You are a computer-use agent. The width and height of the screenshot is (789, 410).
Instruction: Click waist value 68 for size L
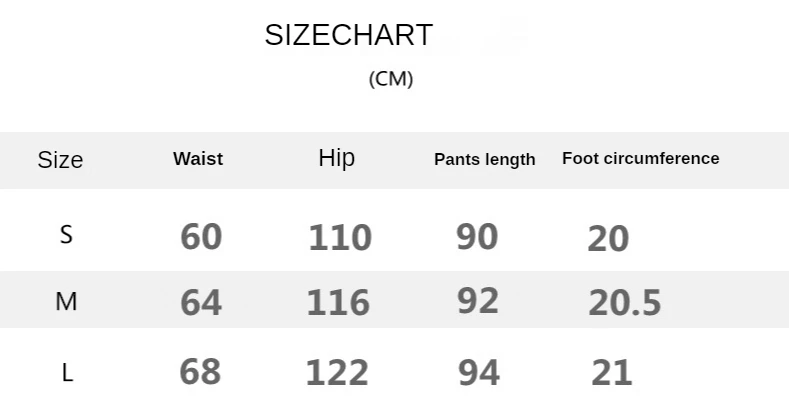click(x=200, y=372)
